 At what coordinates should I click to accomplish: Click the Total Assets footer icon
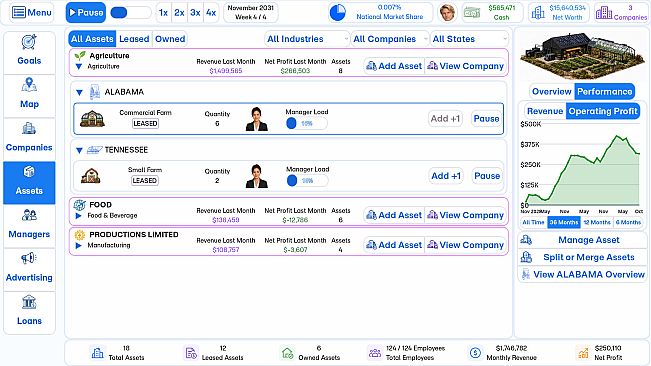(98, 353)
